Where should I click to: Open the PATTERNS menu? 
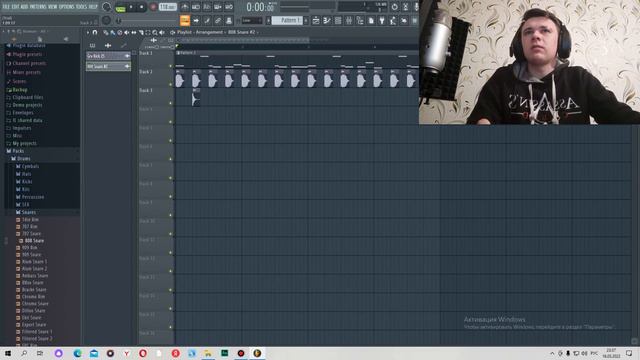[38, 7]
